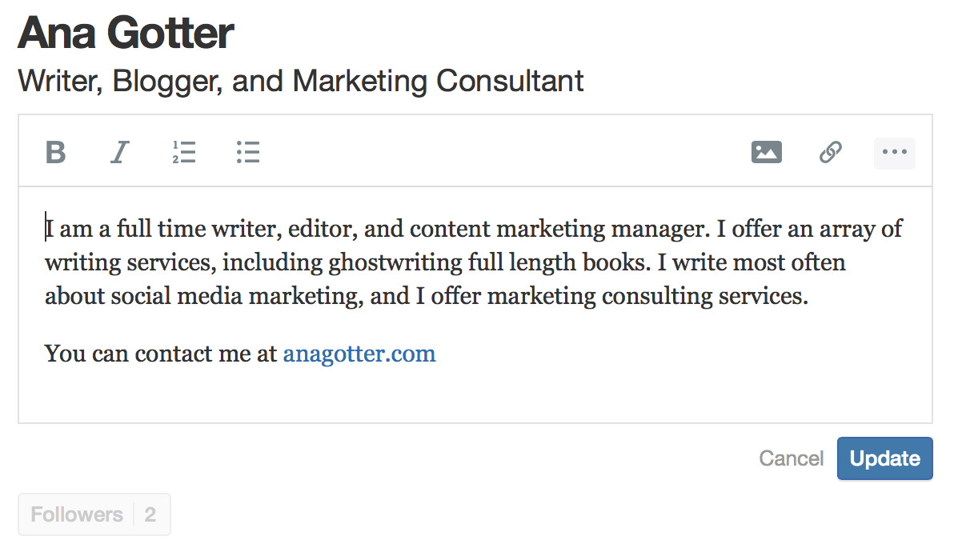Insert a bulleted list
970x560 pixels.
click(x=248, y=152)
